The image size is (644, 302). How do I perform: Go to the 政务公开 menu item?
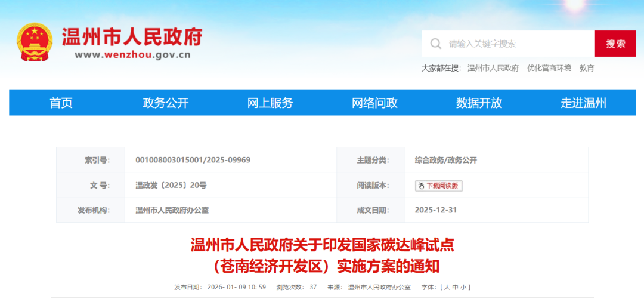click(166, 103)
